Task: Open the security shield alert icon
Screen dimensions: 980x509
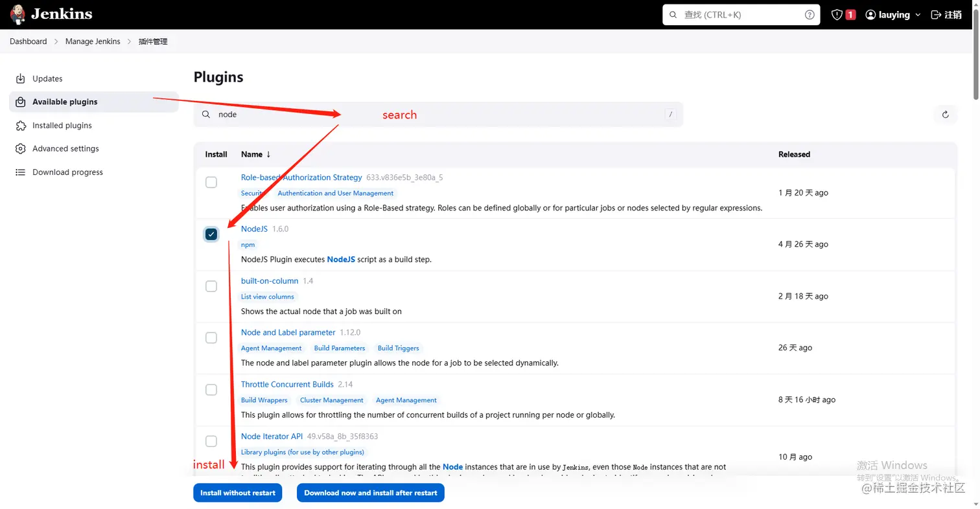Action: click(837, 15)
